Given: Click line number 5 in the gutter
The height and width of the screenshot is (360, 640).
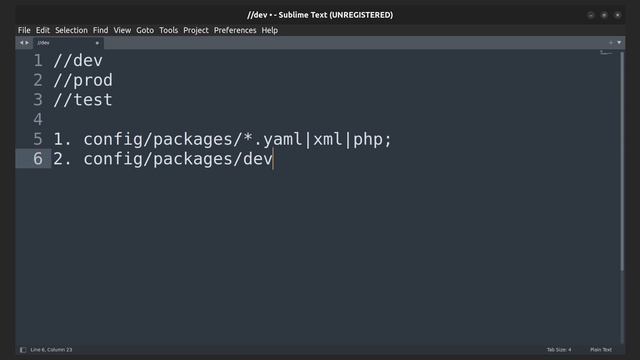Looking at the screenshot, I should pyautogui.click(x=38, y=139).
